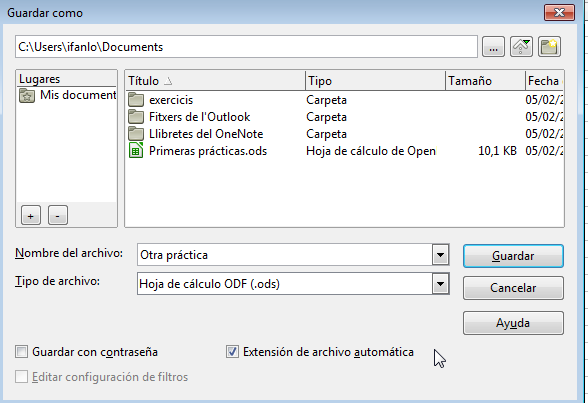588x403 pixels.
Task: Add a place with the + button
Action: point(31,215)
